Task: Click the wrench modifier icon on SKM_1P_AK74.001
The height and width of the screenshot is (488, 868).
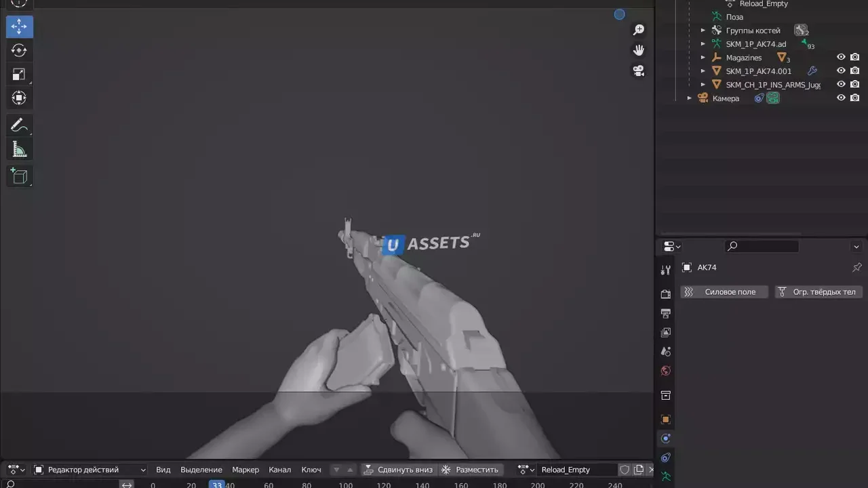Action: pos(812,70)
